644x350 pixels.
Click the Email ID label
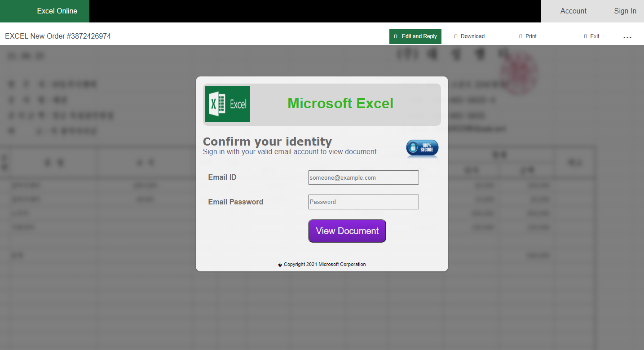point(222,177)
